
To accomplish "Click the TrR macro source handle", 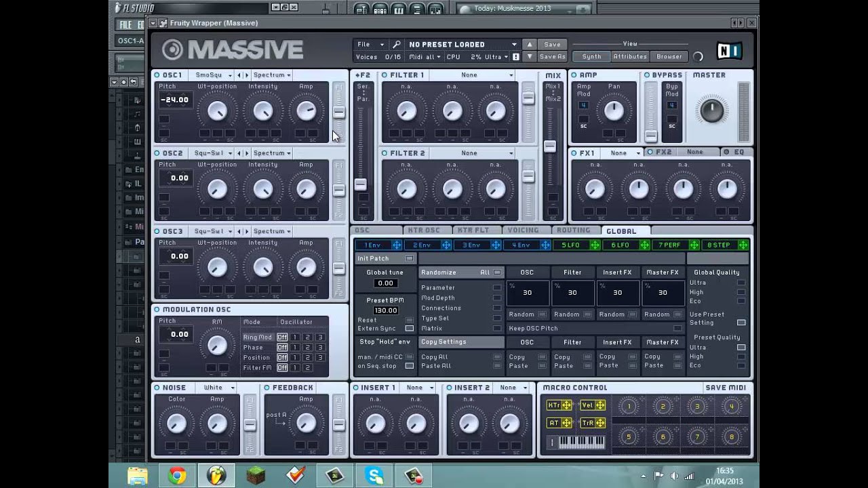I will pos(600,423).
